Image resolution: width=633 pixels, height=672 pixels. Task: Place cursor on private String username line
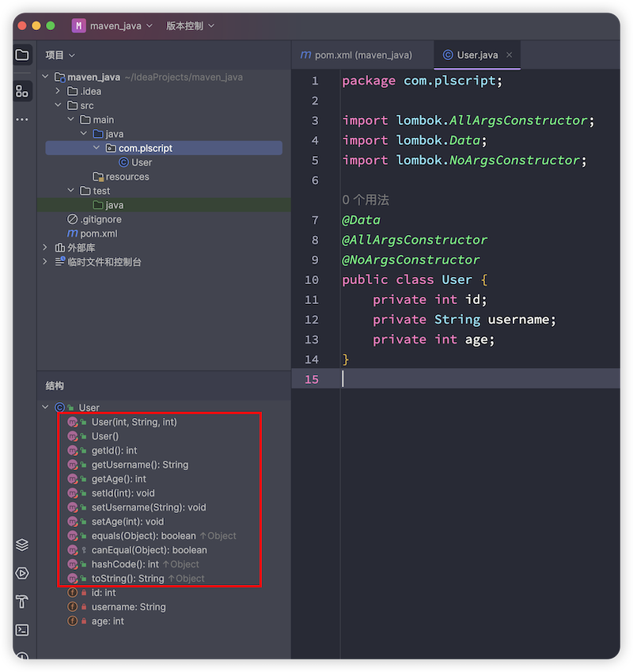tap(464, 320)
